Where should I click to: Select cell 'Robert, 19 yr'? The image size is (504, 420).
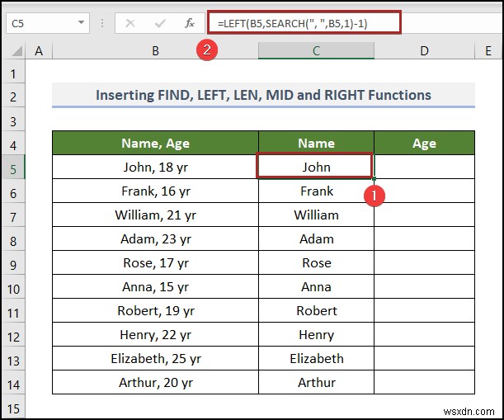pyautogui.click(x=155, y=310)
